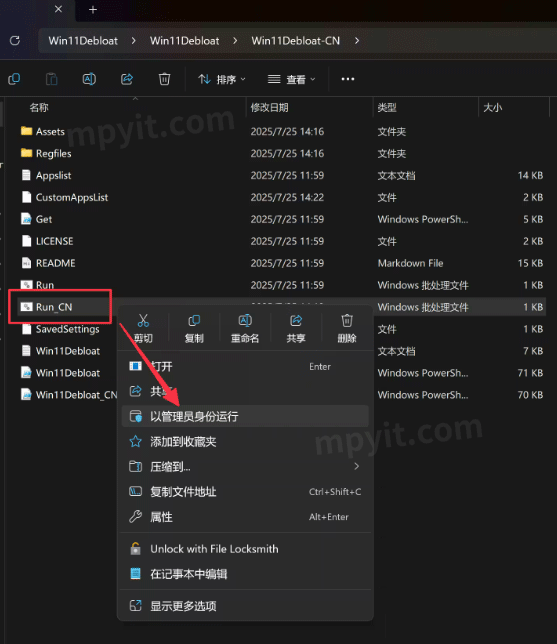Image resolution: width=557 pixels, height=644 pixels.
Task: Choose 以管理员身份运行 menu entry
Action: (245, 416)
